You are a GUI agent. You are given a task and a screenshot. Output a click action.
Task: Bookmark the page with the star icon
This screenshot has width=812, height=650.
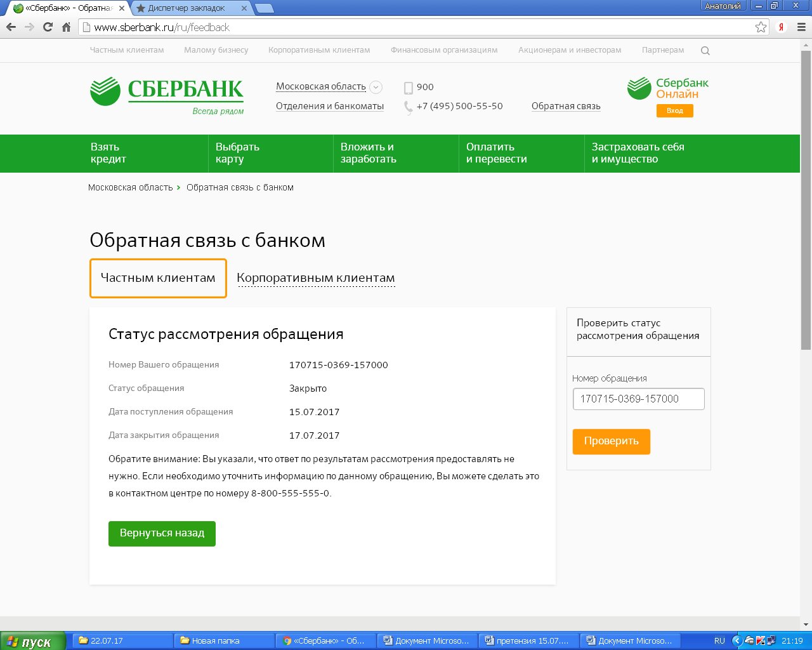(761, 27)
